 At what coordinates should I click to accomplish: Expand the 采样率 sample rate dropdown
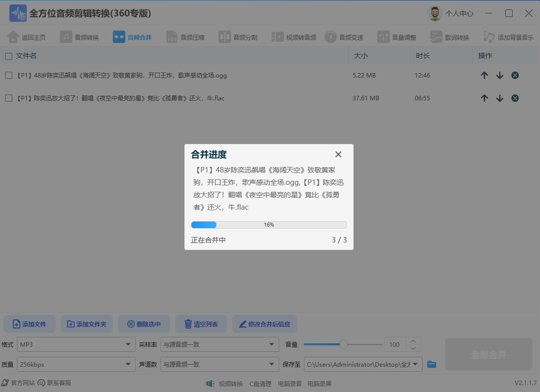coord(219,344)
